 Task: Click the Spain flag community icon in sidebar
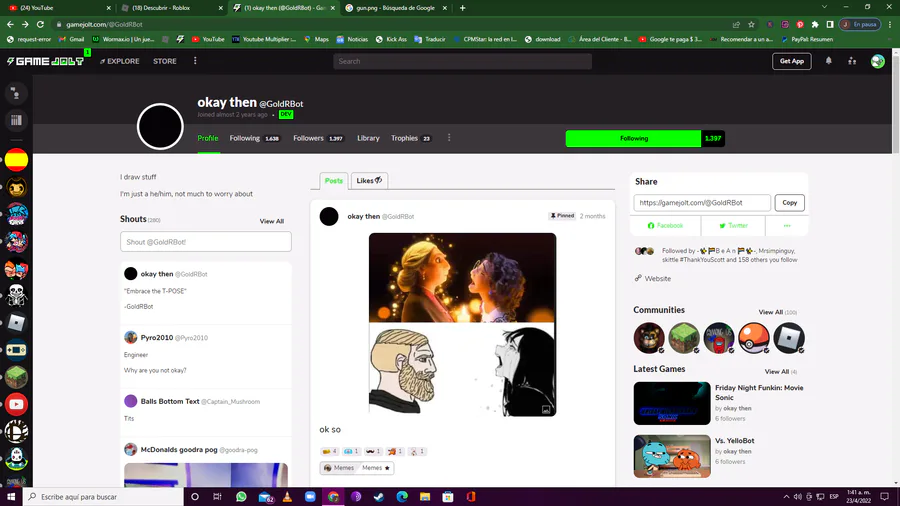(16, 159)
